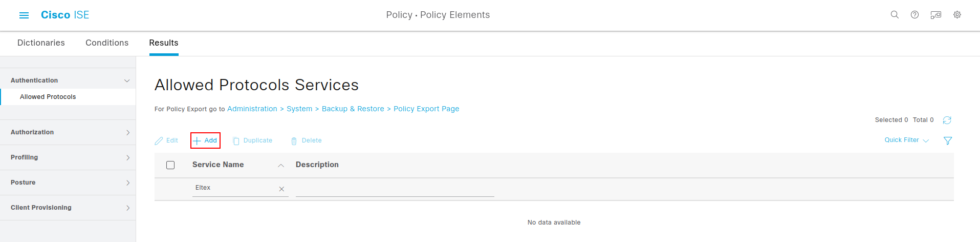This screenshot has width=980, height=242.
Task: Open the hamburger navigation menu
Action: pos(24,15)
